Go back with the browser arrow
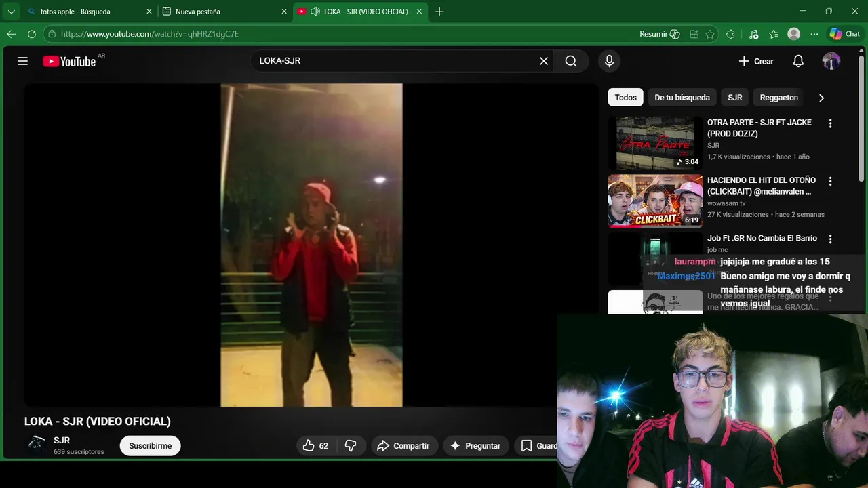 click(12, 34)
